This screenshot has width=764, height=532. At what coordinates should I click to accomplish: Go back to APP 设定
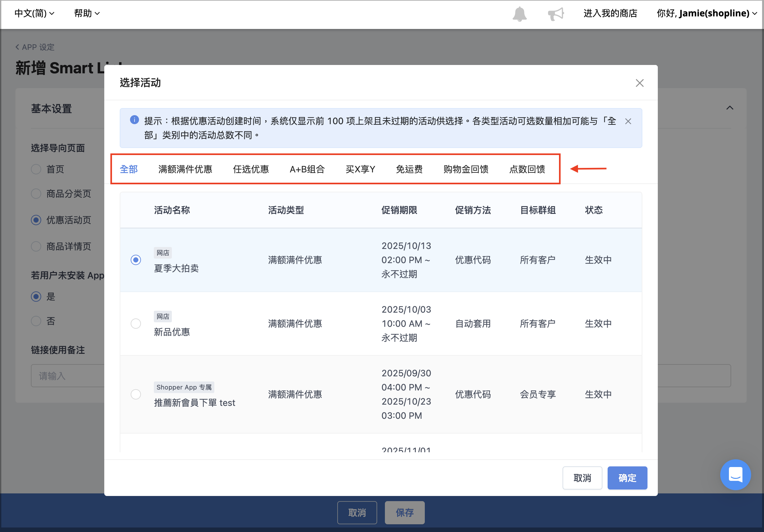35,47
